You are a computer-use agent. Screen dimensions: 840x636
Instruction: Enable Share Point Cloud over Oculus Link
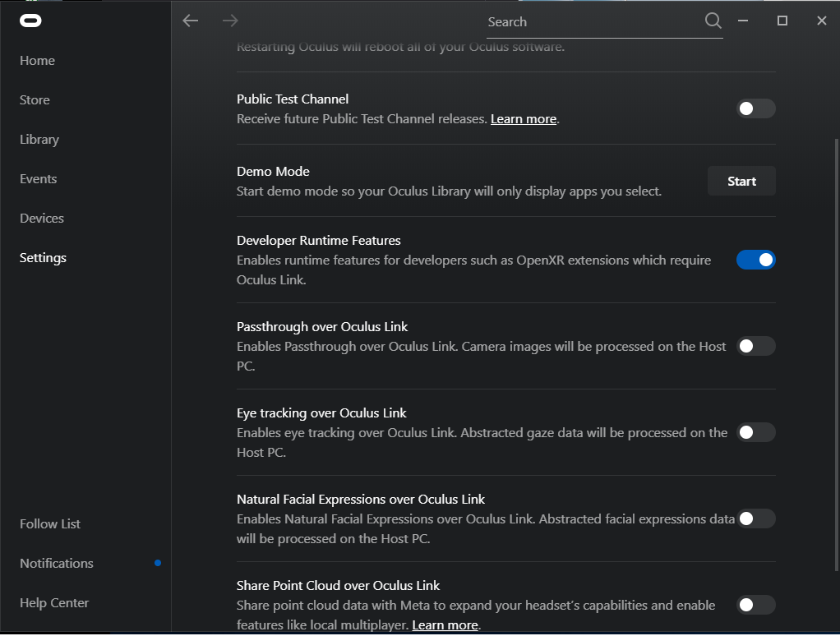756,605
